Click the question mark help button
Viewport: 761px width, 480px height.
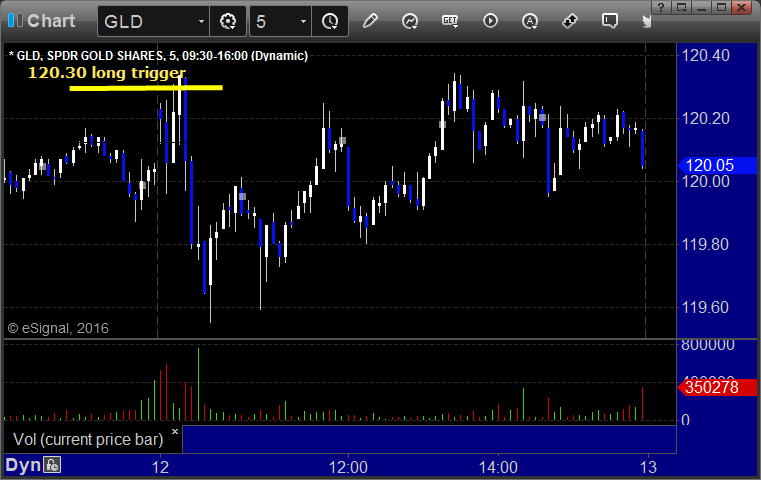point(661,7)
